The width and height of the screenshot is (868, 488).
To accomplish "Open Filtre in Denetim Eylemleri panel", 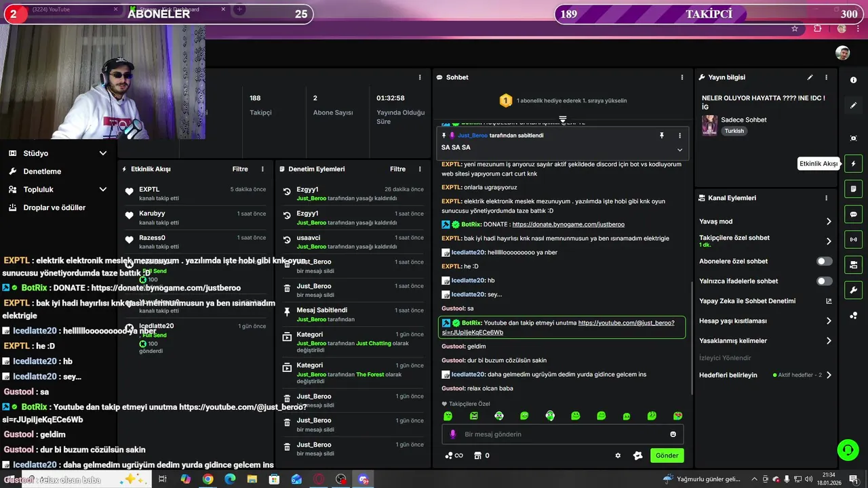I will (x=397, y=169).
